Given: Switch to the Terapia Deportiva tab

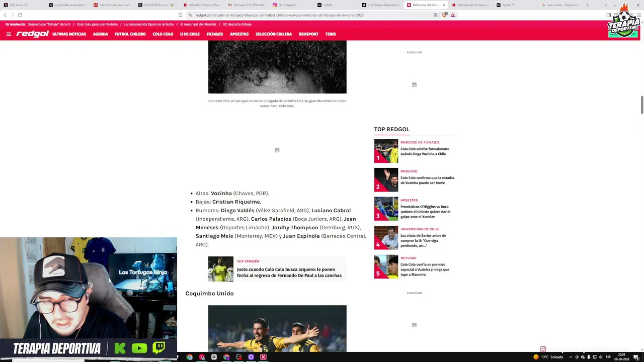Looking at the screenshot, I should pyautogui.click(x=382, y=5).
